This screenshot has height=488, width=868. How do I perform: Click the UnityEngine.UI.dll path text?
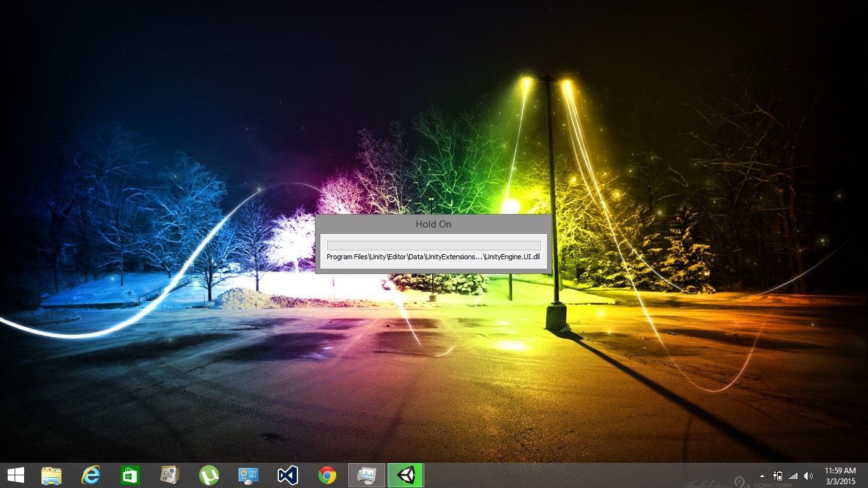coord(433,257)
